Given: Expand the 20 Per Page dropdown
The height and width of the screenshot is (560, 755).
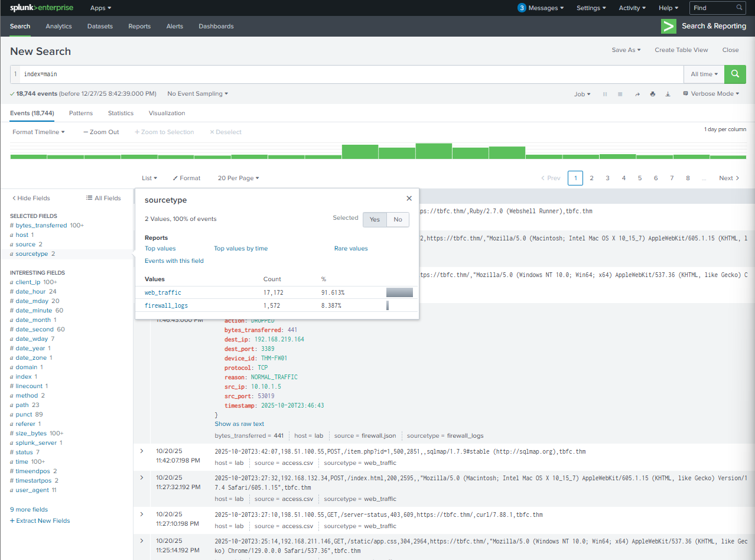Looking at the screenshot, I should pyautogui.click(x=238, y=178).
